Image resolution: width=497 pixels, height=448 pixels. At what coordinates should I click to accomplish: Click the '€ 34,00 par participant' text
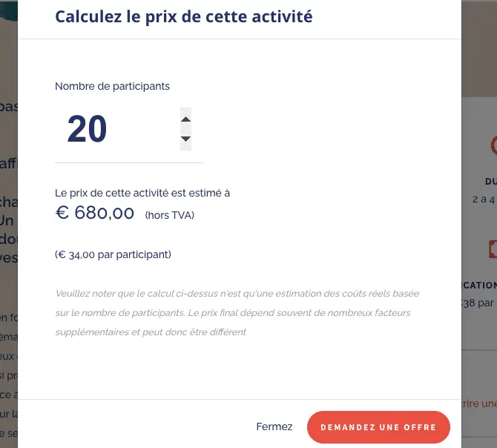tap(113, 254)
